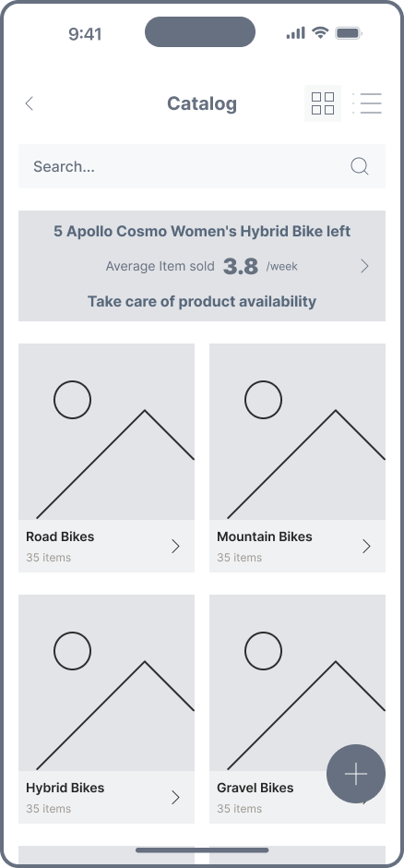404x868 pixels.
Task: Expand the Hybrid Bikes category chevron
Action: click(176, 798)
